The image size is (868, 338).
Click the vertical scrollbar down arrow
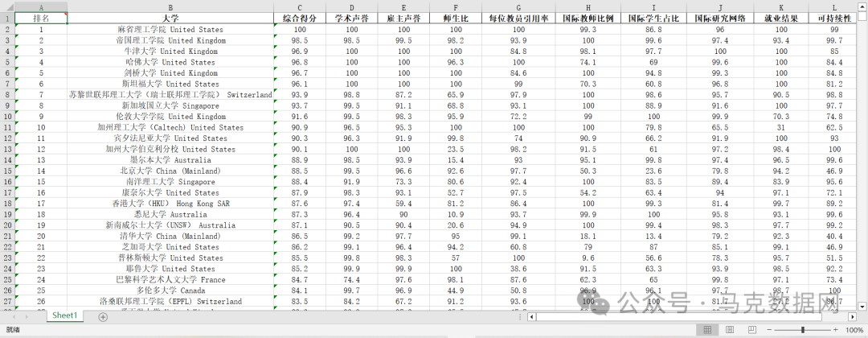click(862, 306)
